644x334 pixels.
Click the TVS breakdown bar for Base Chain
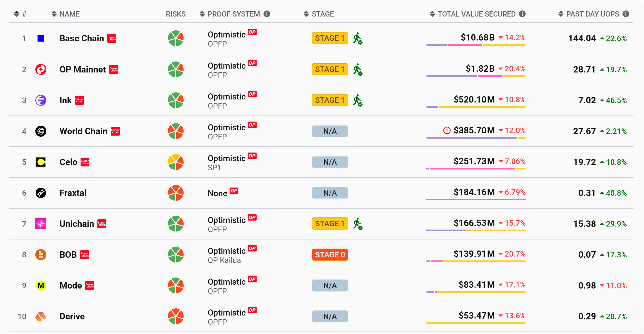pyautogui.click(x=476, y=45)
